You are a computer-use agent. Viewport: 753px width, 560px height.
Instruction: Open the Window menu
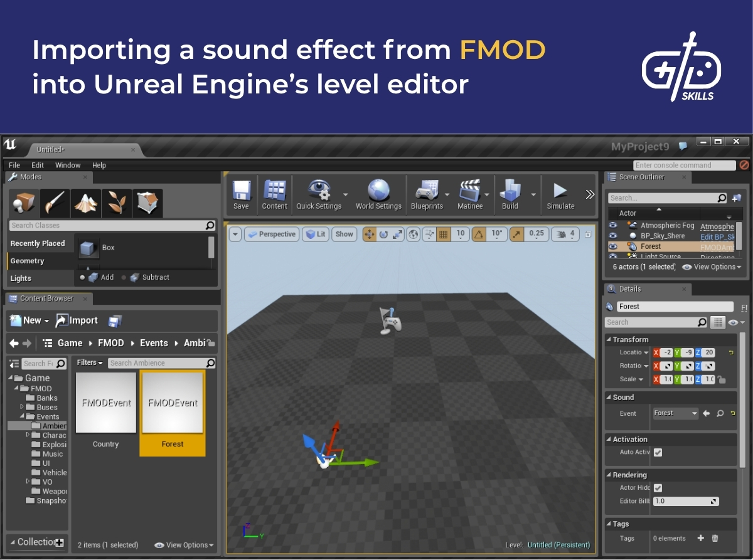point(68,165)
